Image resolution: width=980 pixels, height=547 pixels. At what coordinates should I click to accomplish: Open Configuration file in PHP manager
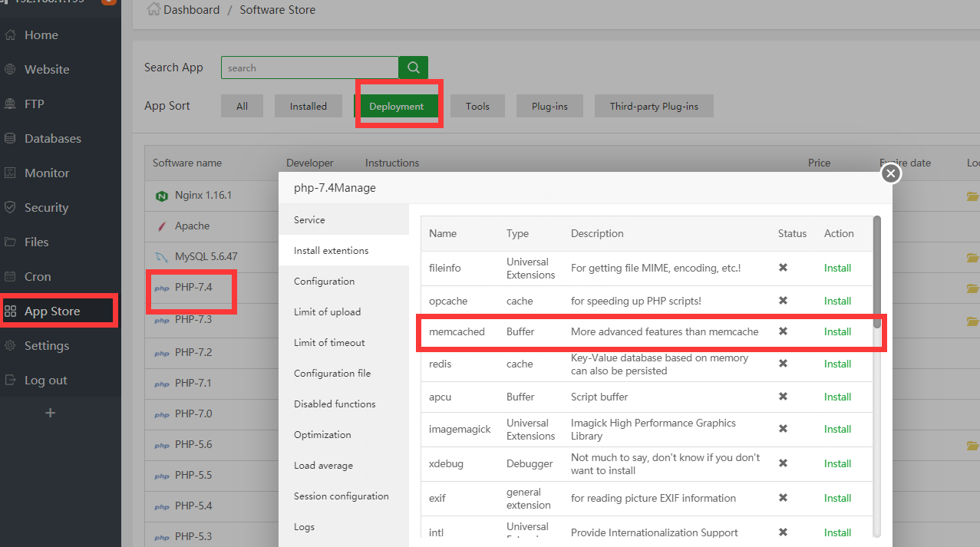pyautogui.click(x=332, y=374)
